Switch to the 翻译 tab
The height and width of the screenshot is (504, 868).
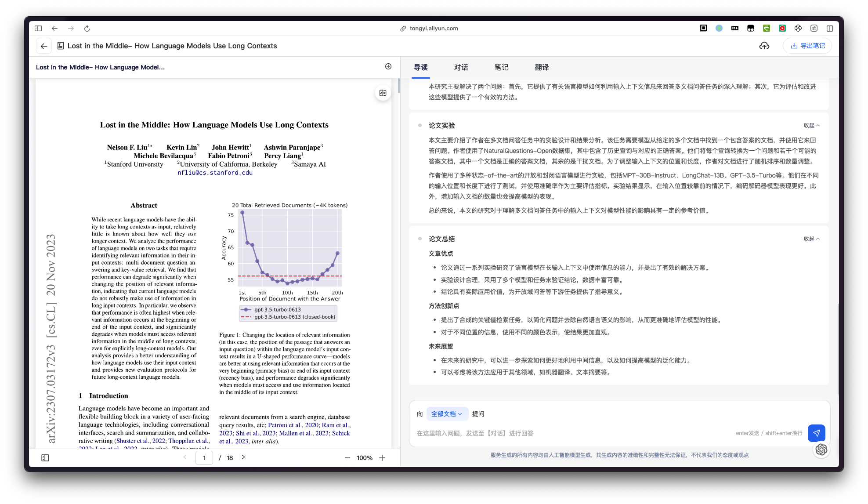click(542, 67)
